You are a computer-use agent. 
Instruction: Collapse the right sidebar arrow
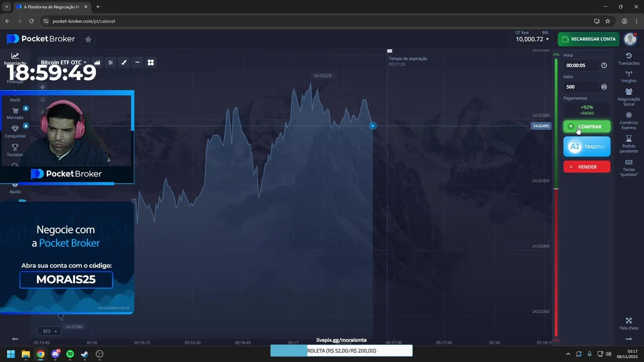pyautogui.click(x=628, y=339)
